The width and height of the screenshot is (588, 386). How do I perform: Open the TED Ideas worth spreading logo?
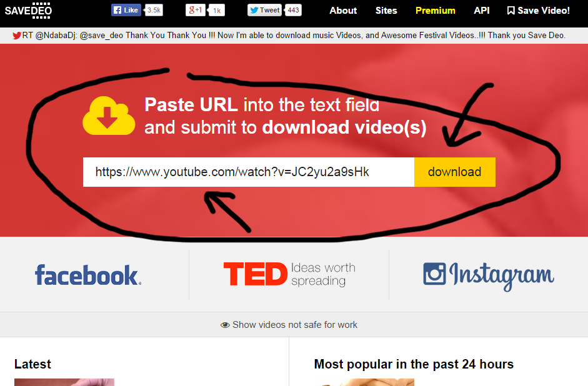[x=289, y=274]
